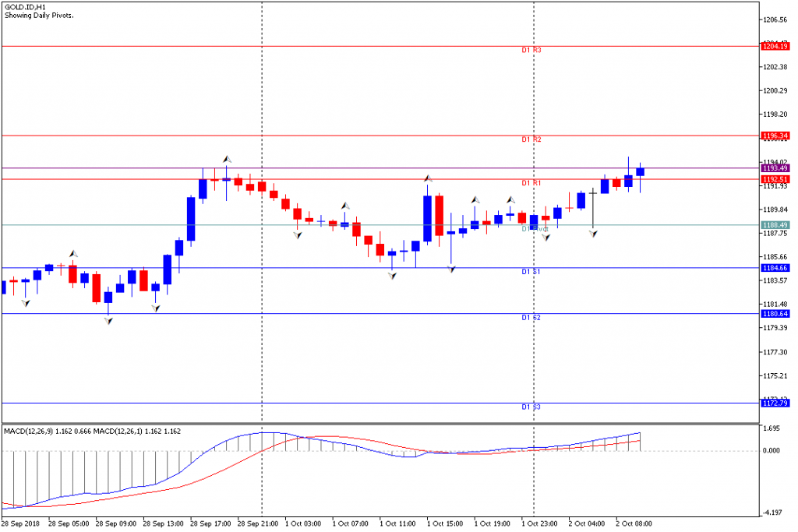The image size is (798, 532).
Task: Select the first down fractal arrow on the S1 line
Action: [x=392, y=274]
